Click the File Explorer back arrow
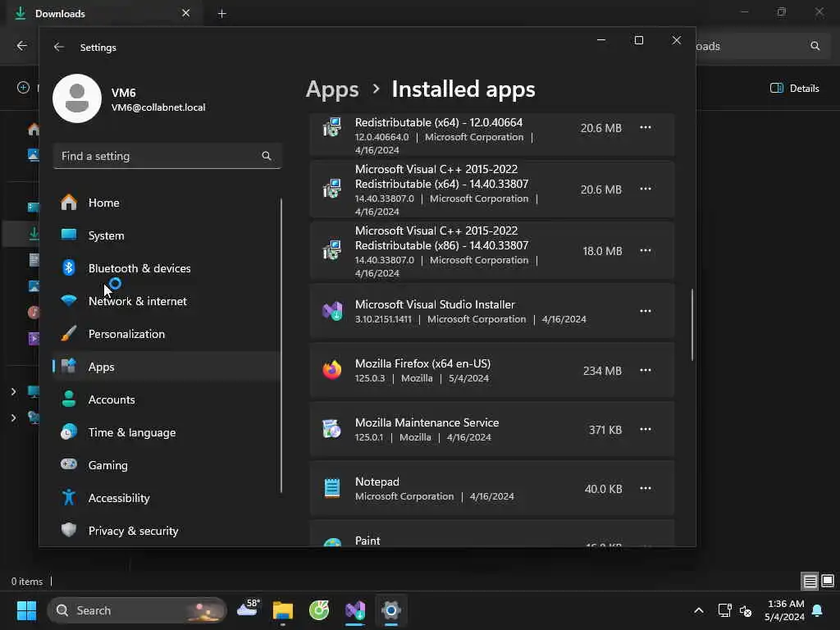 (x=22, y=46)
